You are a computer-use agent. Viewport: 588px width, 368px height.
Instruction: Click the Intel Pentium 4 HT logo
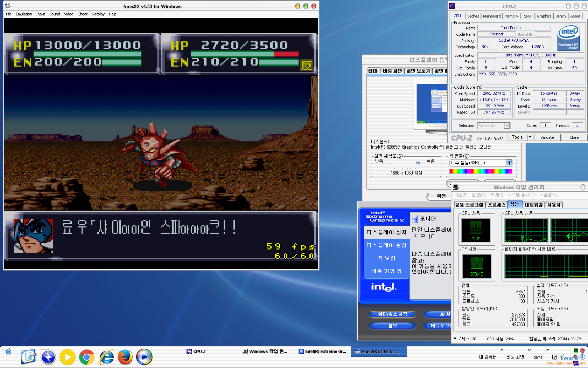pyautogui.click(x=568, y=38)
